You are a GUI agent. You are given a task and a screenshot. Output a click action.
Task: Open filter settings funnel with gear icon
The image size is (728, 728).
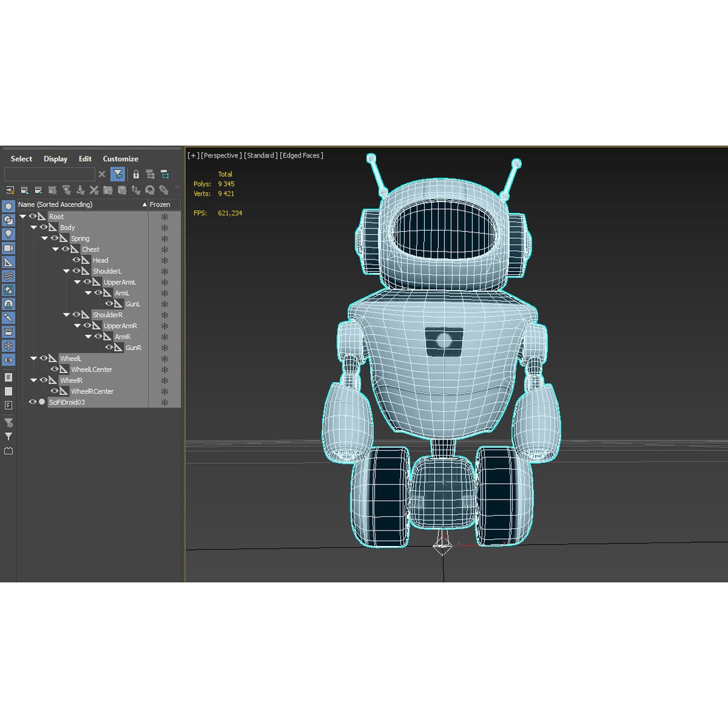tap(8, 423)
